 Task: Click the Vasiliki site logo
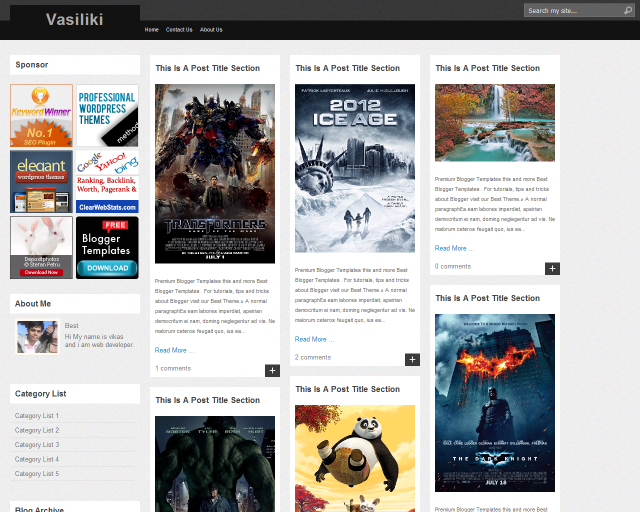tap(74, 19)
